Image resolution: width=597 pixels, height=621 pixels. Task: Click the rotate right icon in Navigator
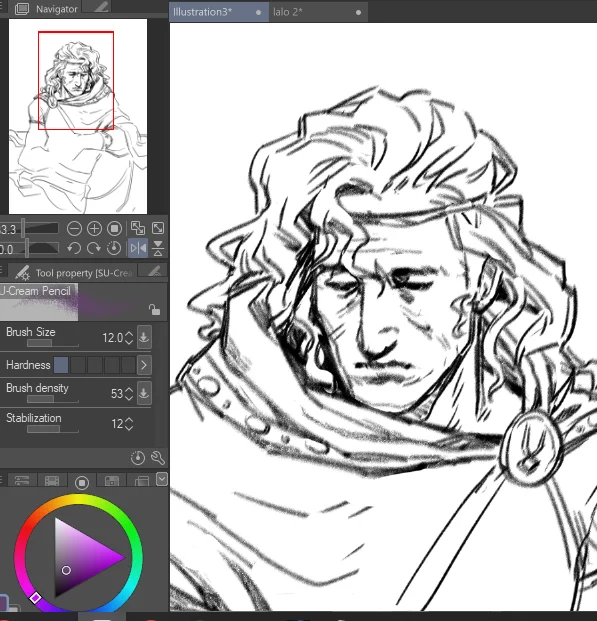pos(94,248)
